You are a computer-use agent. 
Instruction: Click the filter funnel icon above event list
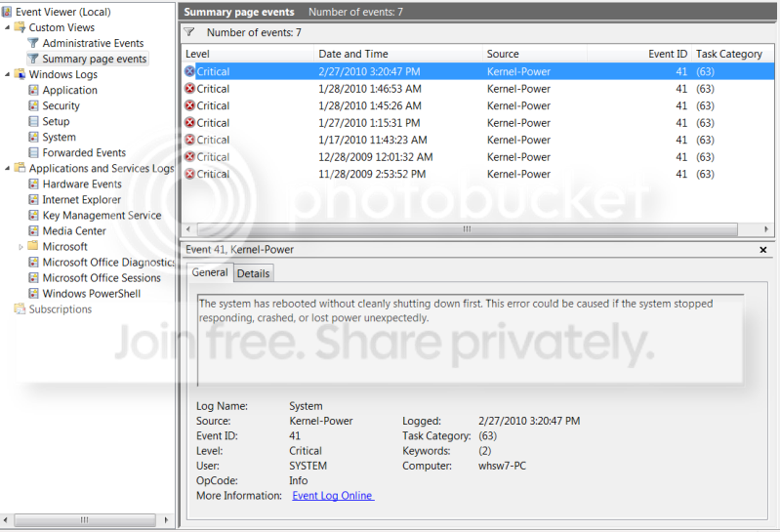tap(189, 32)
